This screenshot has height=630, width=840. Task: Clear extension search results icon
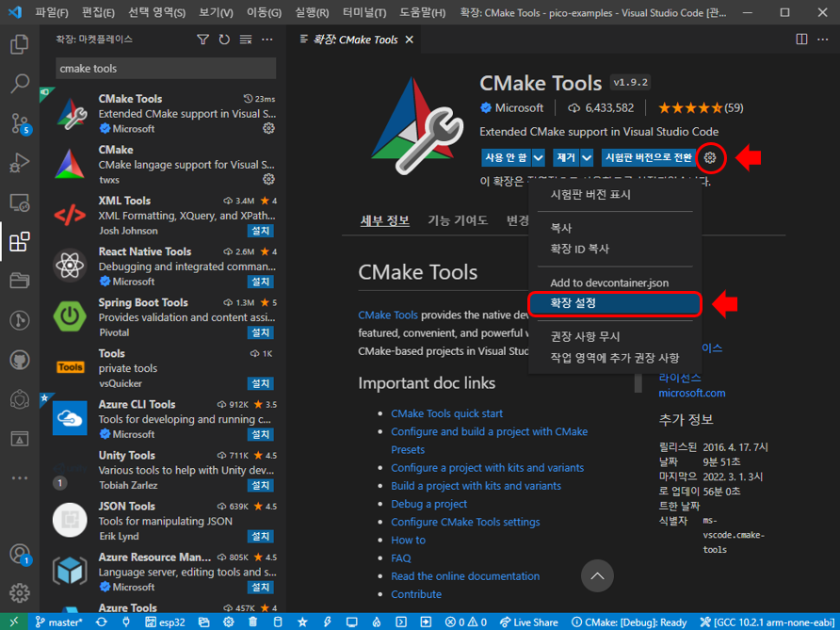click(246, 40)
